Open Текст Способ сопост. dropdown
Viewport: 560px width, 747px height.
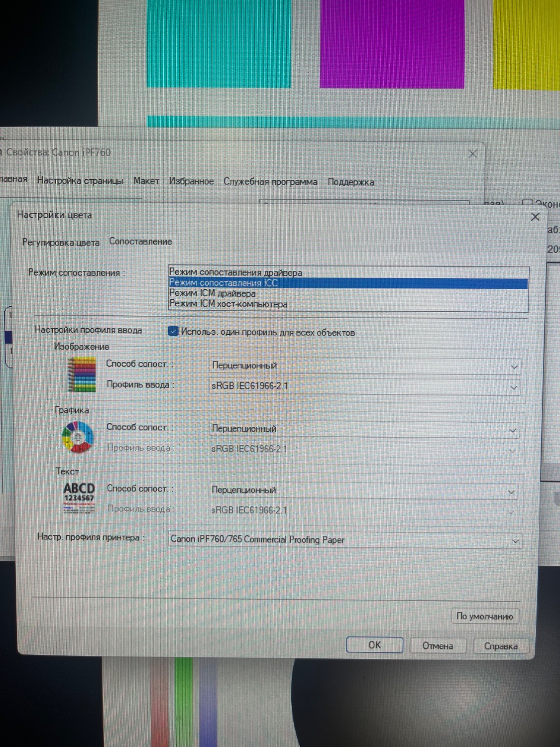[x=364, y=490]
